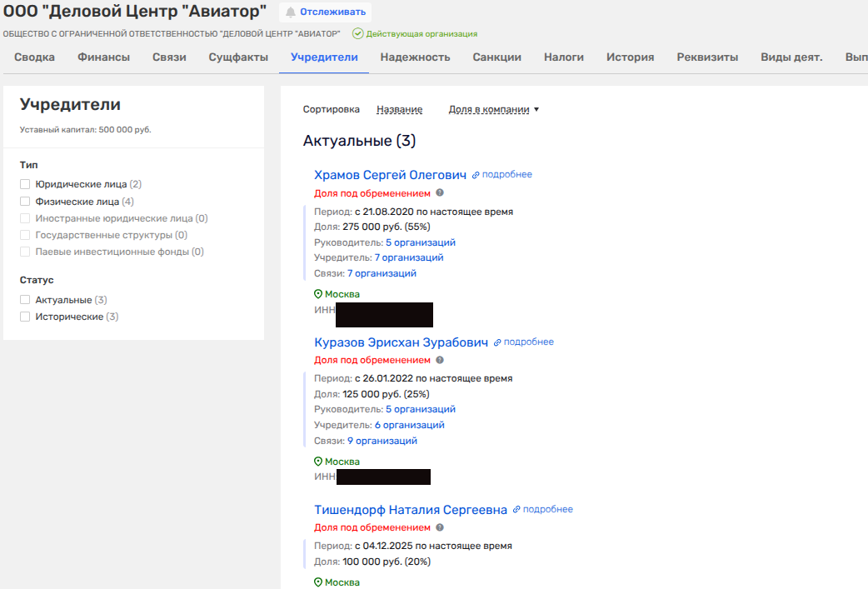The height and width of the screenshot is (589, 868).
Task: Click help icon beside Тишендорф encumbrance notice
Action: (x=440, y=527)
